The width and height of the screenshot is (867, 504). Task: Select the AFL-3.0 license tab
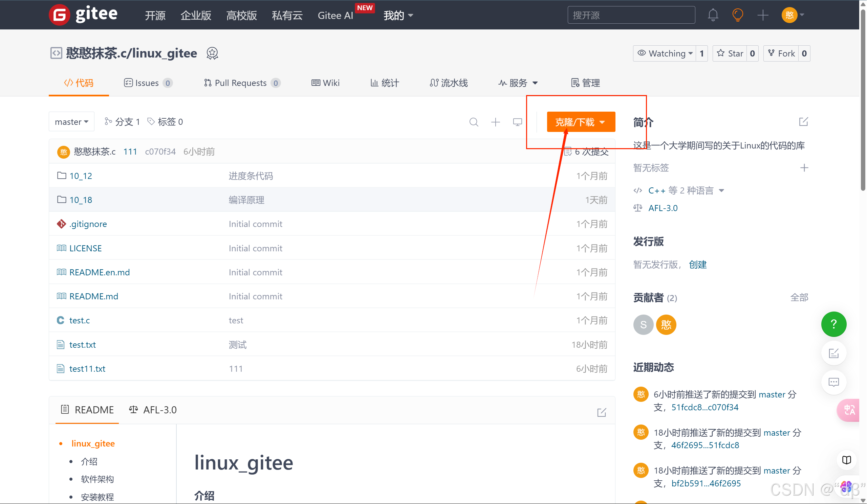click(153, 410)
